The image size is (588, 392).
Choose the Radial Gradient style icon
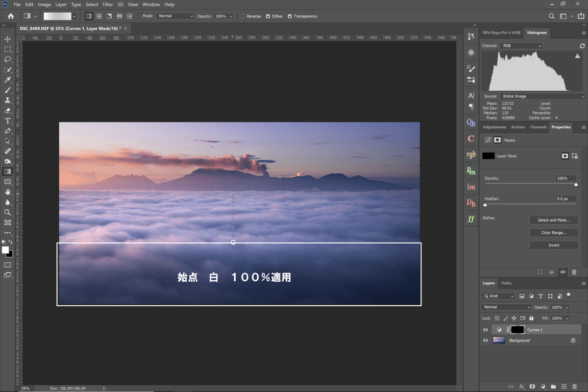coord(98,16)
